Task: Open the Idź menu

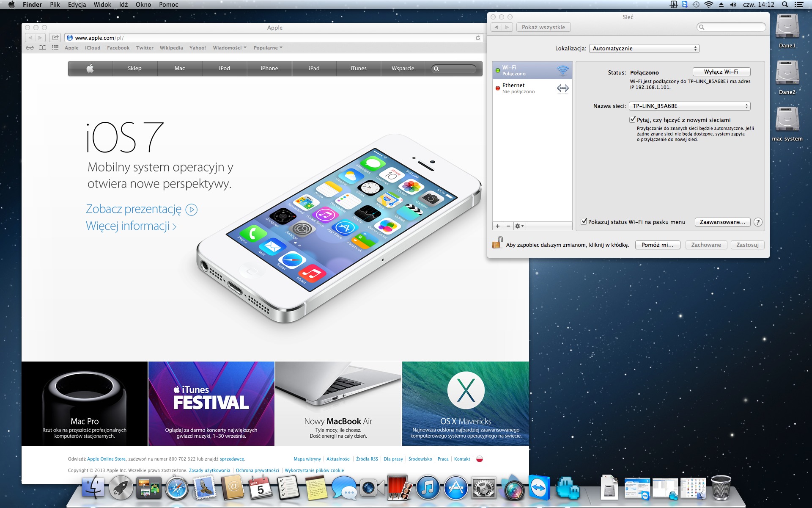Action: (x=123, y=5)
